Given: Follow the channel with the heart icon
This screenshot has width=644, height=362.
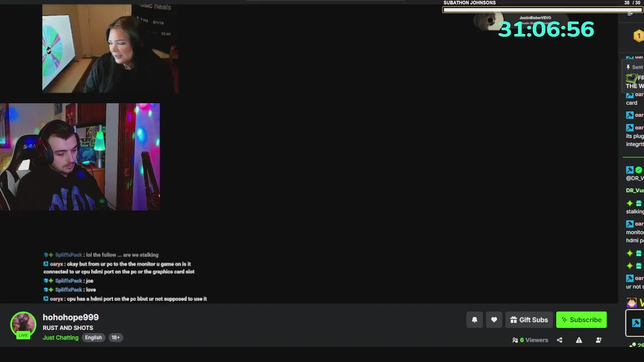Looking at the screenshot, I should pos(494,320).
